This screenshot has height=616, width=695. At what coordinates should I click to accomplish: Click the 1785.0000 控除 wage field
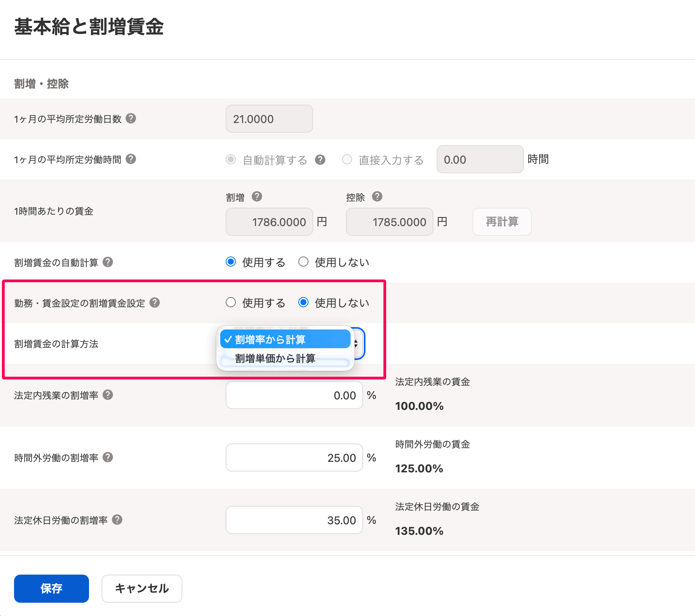tap(390, 222)
